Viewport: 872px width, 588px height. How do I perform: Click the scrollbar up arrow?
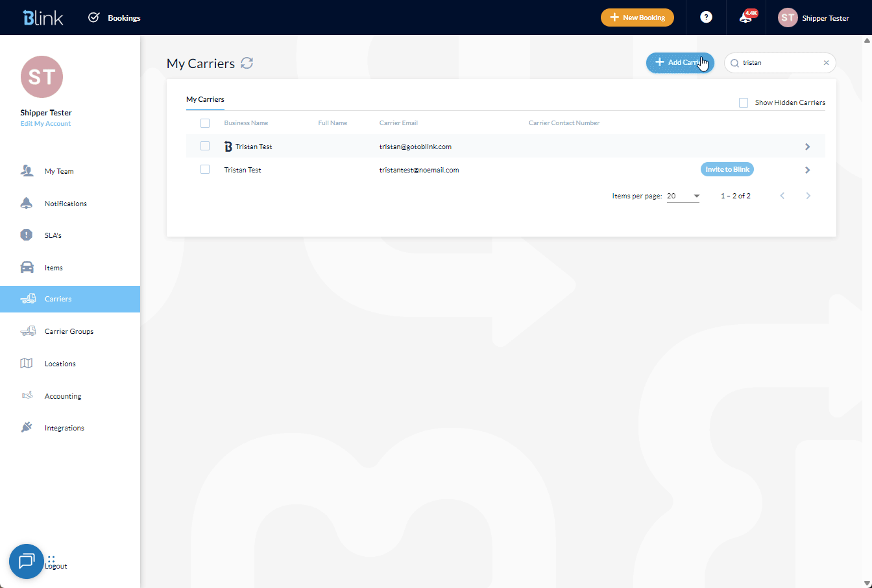(x=867, y=40)
